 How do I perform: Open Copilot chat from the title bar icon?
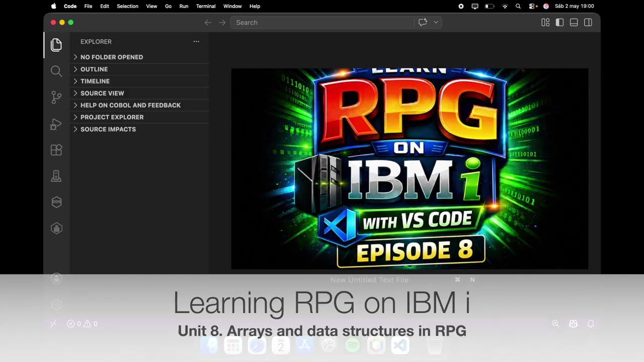pyautogui.click(x=423, y=22)
